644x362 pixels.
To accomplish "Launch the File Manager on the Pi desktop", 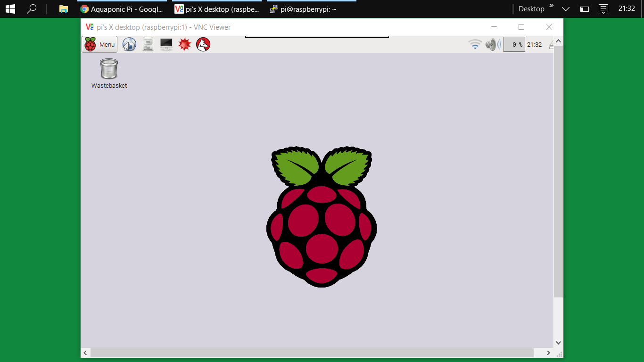I will pyautogui.click(x=148, y=44).
